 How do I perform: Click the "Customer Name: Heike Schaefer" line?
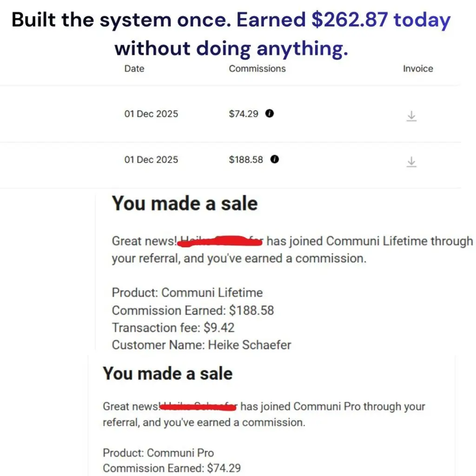(x=201, y=345)
